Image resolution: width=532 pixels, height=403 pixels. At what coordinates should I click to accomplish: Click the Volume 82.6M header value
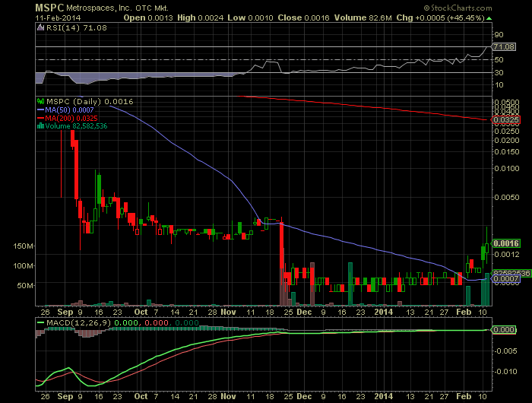click(x=363, y=17)
